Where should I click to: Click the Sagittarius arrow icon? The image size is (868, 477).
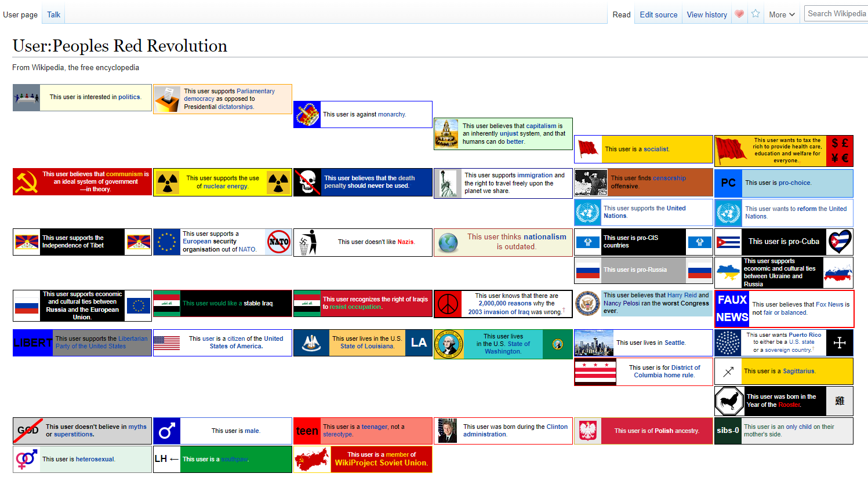(728, 372)
